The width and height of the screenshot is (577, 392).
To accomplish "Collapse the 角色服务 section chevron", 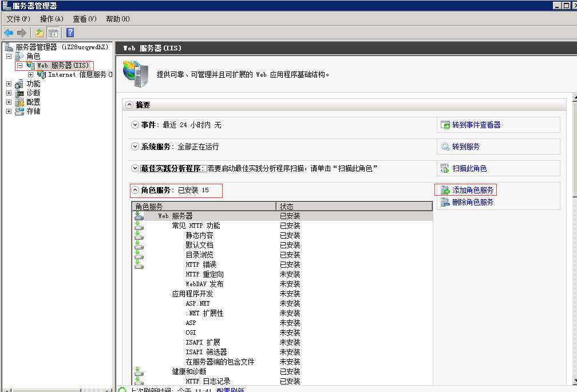I will pos(135,190).
